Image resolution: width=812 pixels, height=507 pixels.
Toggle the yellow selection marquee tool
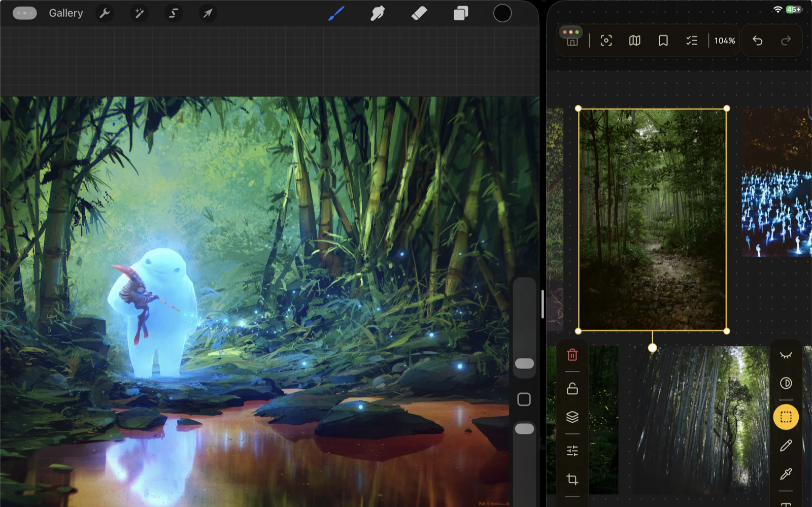[x=786, y=417]
